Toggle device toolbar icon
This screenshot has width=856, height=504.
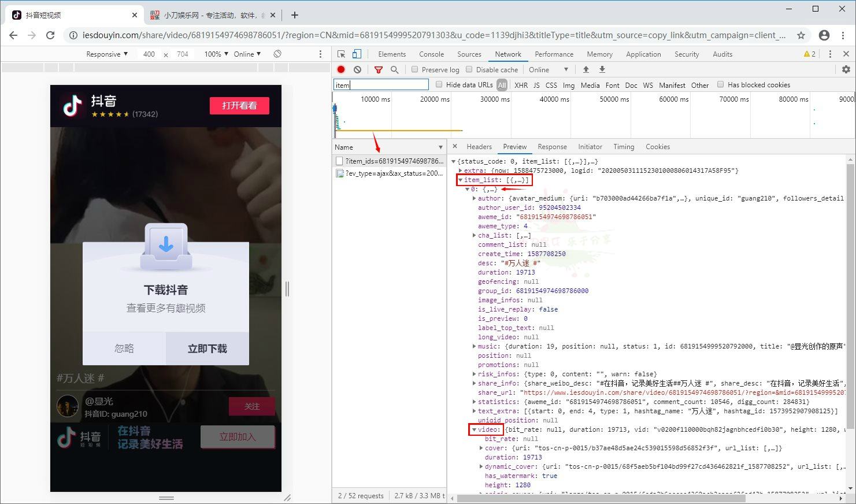tap(357, 54)
